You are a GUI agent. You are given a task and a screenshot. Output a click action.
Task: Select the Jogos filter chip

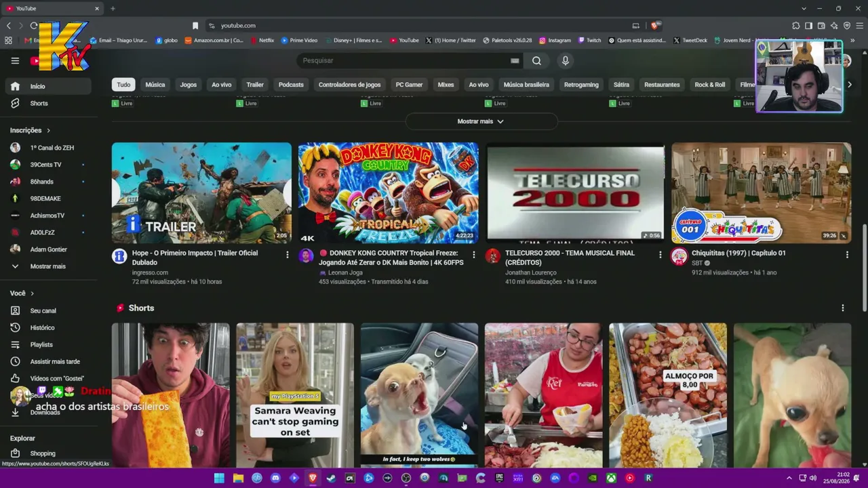coord(189,85)
